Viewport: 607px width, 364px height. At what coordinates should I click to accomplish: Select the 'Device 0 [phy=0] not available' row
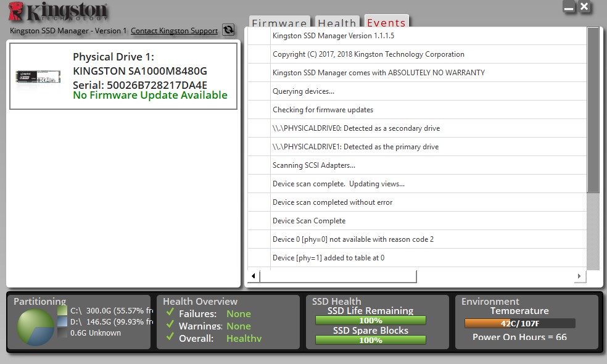point(417,239)
